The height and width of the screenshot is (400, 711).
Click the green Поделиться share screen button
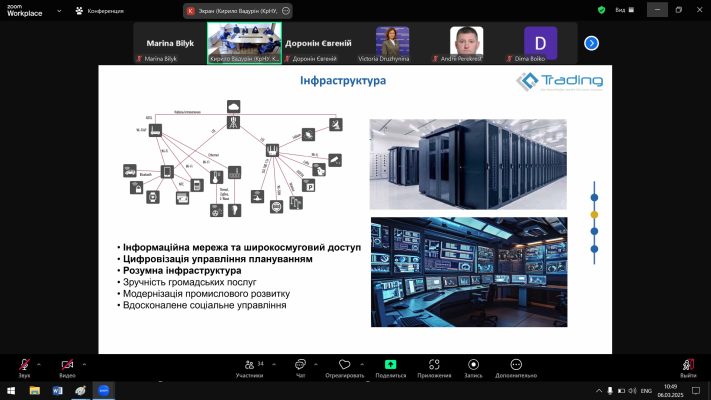tap(390, 368)
